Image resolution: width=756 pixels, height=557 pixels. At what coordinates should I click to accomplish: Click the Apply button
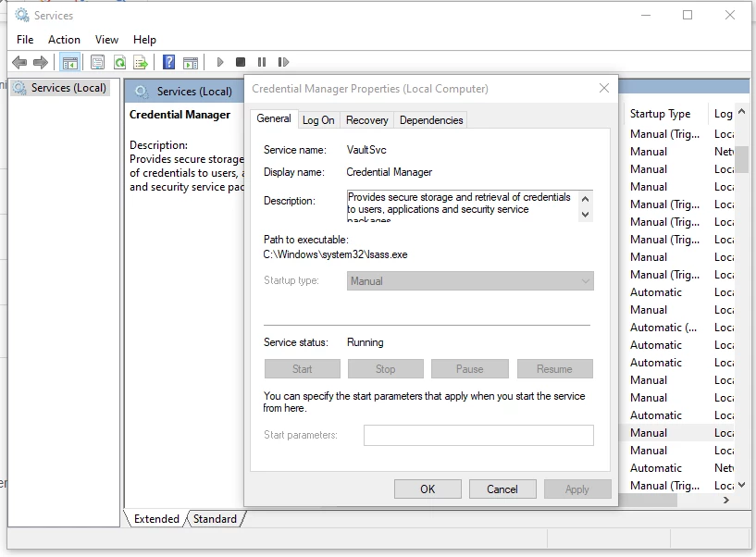pyautogui.click(x=577, y=489)
